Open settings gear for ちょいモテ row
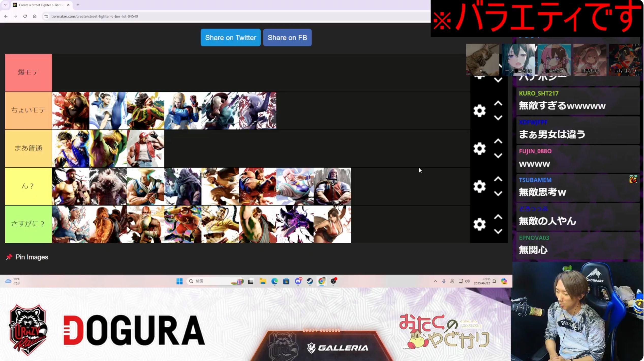This screenshot has height=361, width=644. (479, 111)
